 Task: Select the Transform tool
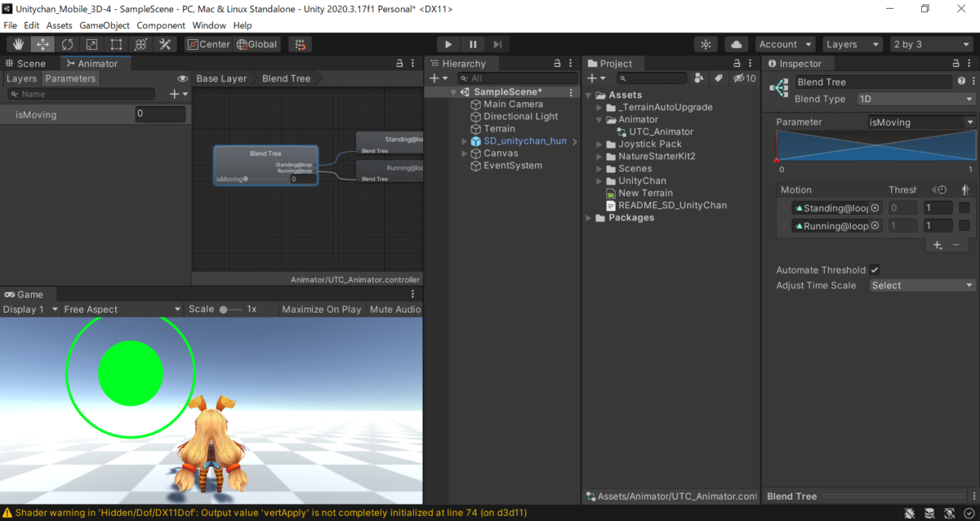[x=140, y=44]
